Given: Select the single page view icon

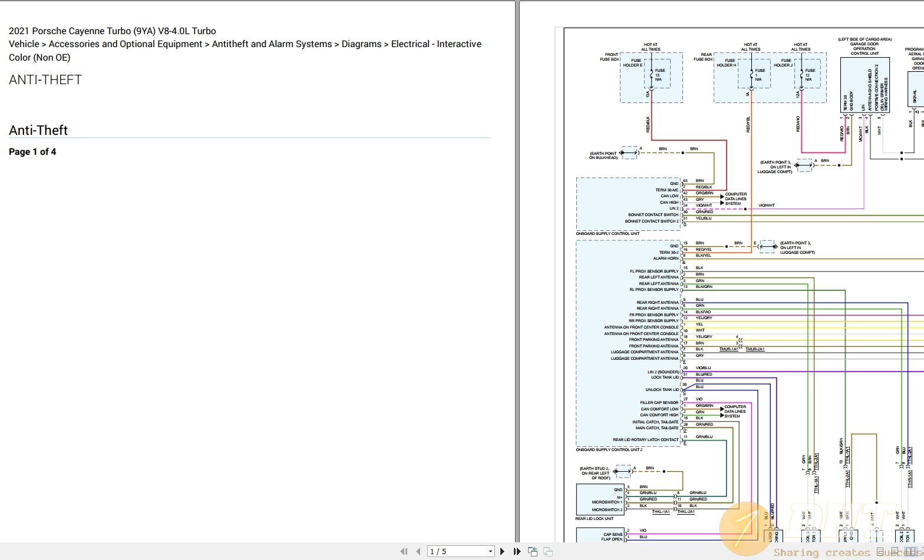Looking at the screenshot, I should pos(881,552).
